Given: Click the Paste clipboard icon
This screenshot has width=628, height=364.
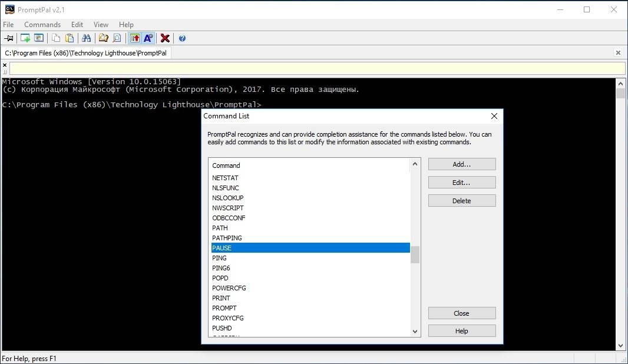Looking at the screenshot, I should [x=70, y=38].
